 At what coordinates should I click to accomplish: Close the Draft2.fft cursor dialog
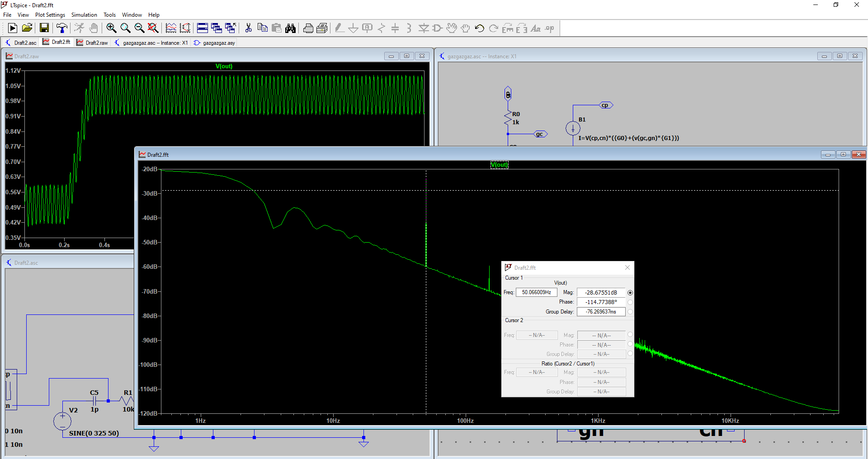[627, 267]
